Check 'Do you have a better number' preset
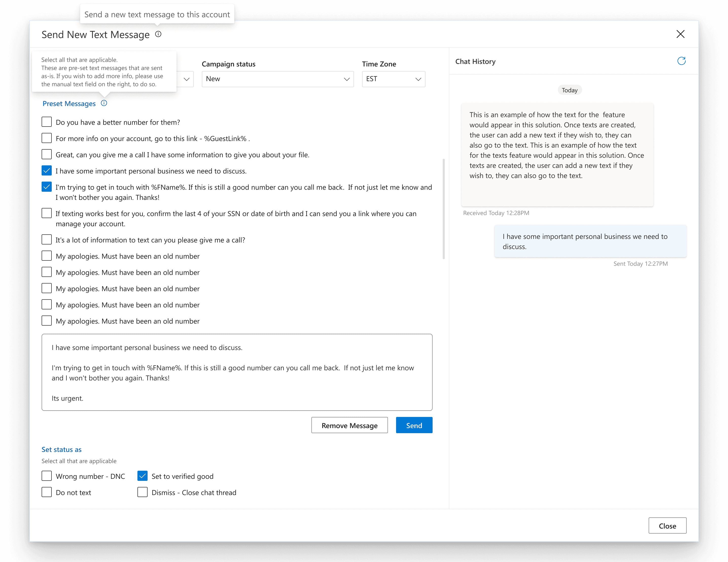Screen dimensions: 728x562 tap(47, 122)
